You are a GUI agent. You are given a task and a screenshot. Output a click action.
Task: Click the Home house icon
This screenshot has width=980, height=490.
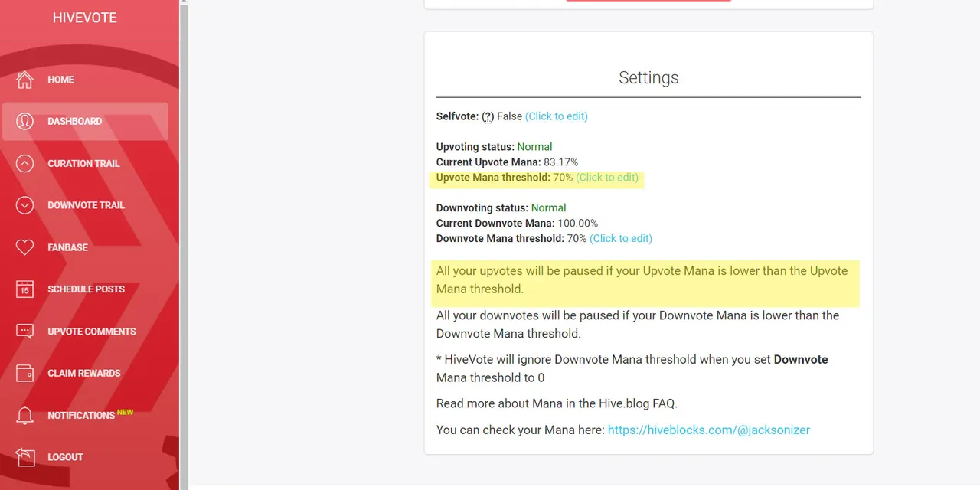click(x=24, y=80)
